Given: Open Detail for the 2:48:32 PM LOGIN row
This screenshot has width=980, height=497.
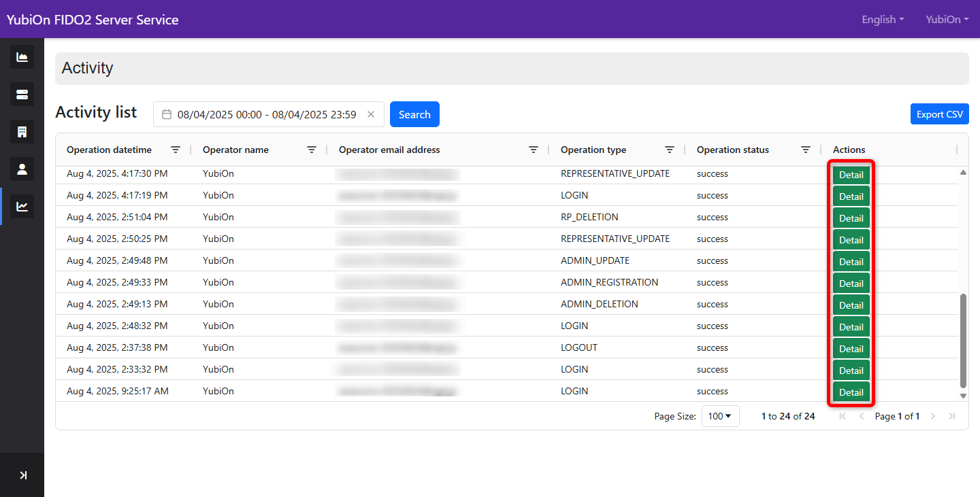Looking at the screenshot, I should [x=851, y=327].
